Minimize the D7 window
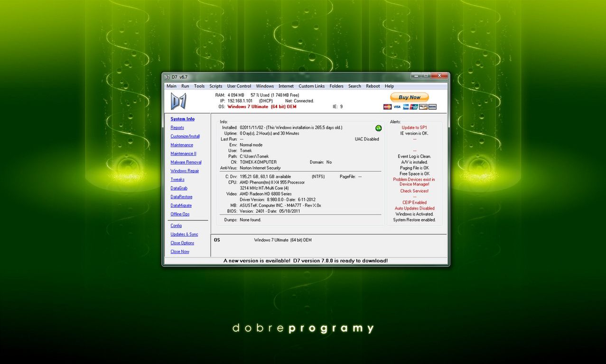This screenshot has width=606, height=364. pyautogui.click(x=415, y=76)
